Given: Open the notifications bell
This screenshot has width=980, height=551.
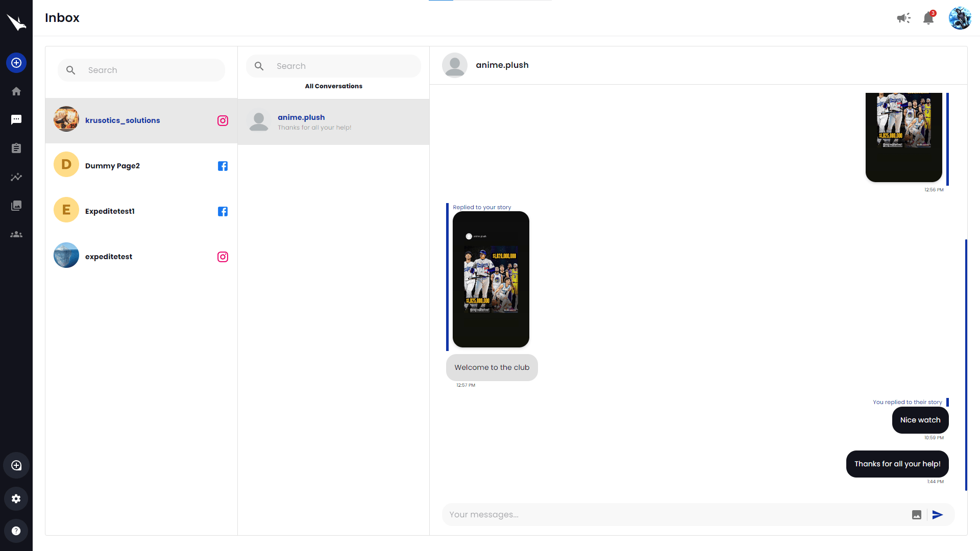Looking at the screenshot, I should 928,19.
